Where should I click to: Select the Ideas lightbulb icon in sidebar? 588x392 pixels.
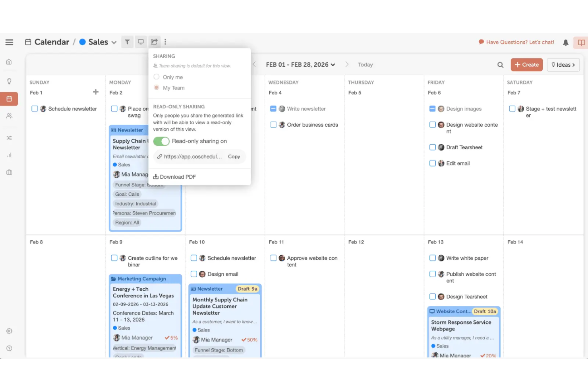pos(9,81)
